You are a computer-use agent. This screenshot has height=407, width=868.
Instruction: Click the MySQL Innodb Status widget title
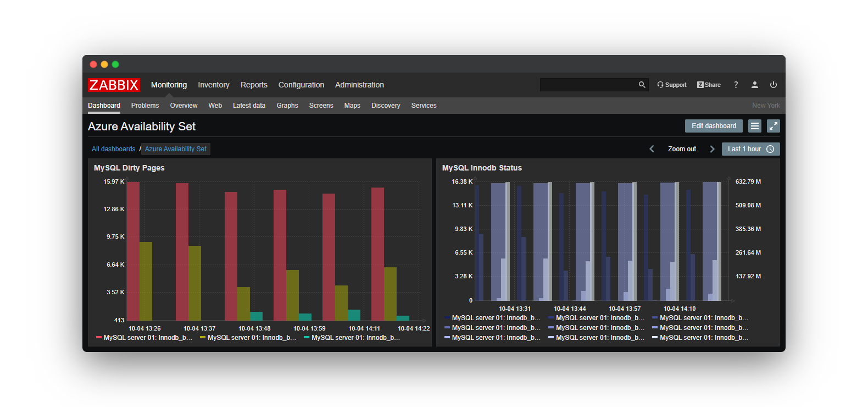click(x=482, y=168)
